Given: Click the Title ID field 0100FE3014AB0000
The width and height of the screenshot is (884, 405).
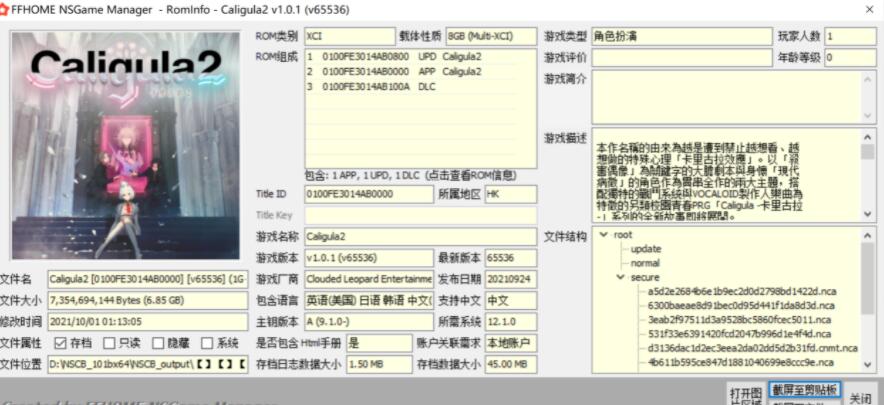Looking at the screenshot, I should (x=369, y=194).
